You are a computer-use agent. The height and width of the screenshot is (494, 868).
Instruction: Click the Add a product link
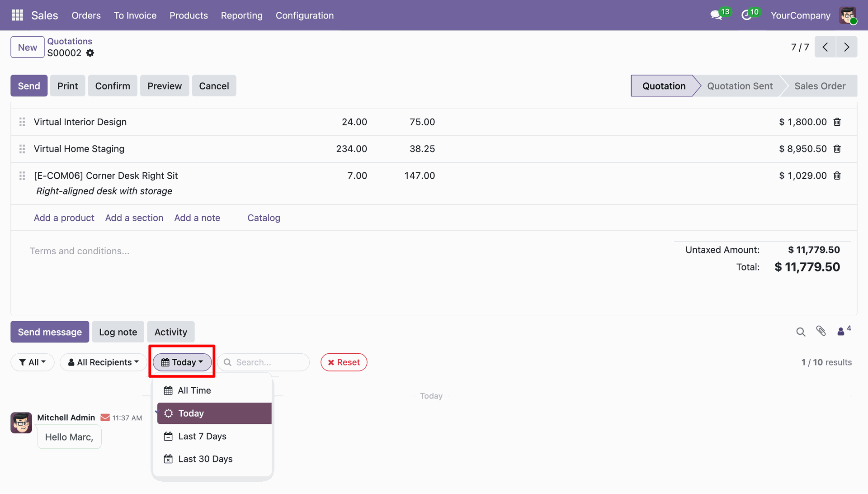[64, 218]
